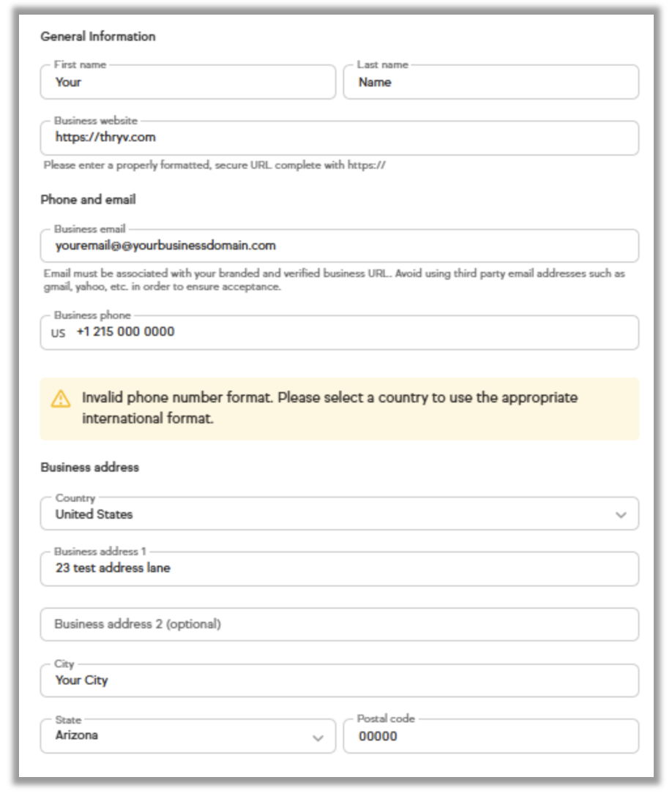Open the US country code selector

(x=59, y=333)
